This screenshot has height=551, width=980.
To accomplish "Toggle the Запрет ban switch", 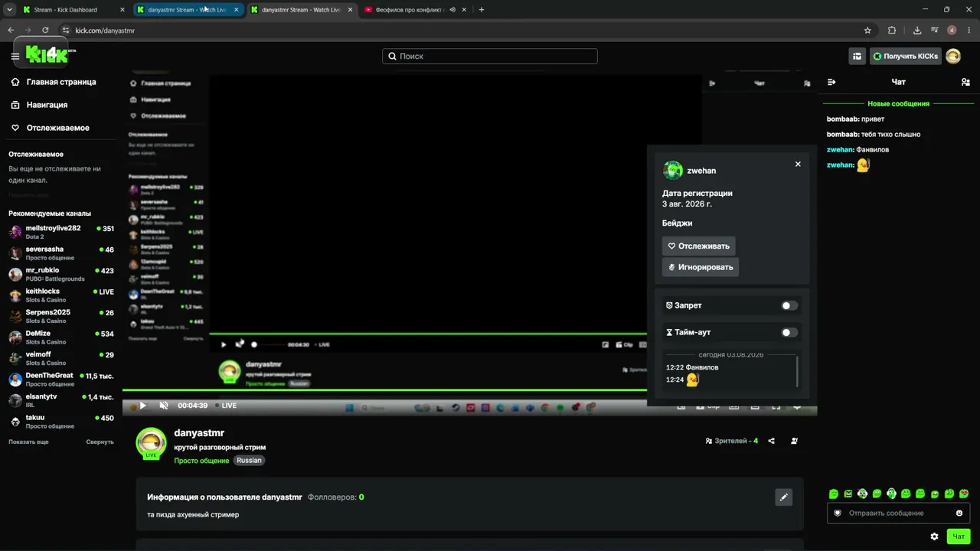I will (789, 305).
